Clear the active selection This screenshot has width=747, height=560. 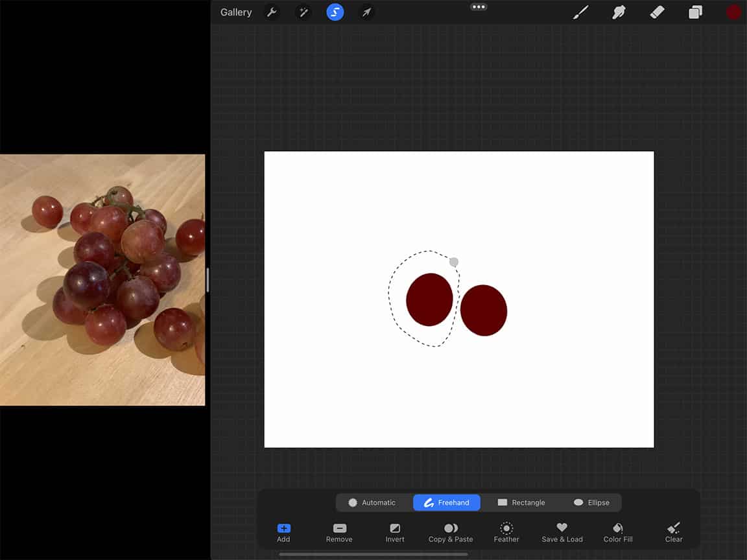[x=673, y=531]
